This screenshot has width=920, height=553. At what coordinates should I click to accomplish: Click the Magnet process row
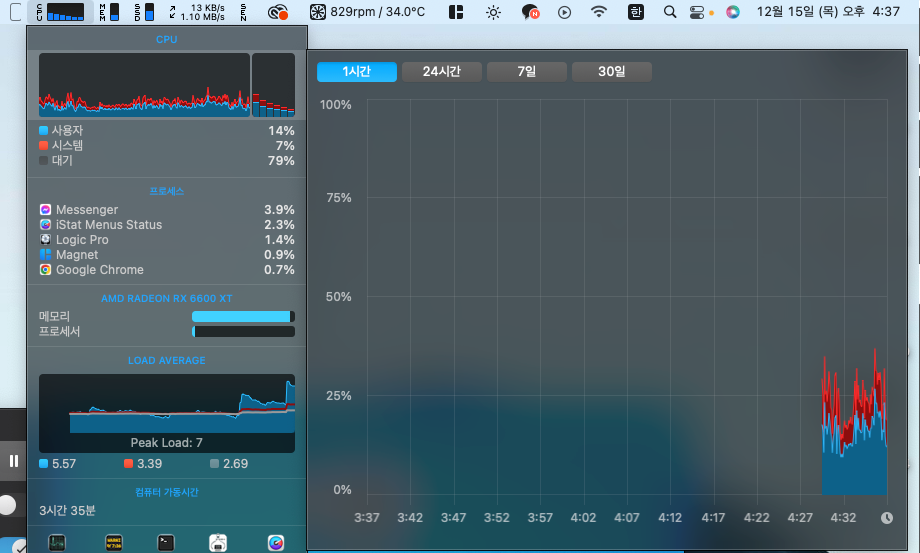[x=167, y=255]
